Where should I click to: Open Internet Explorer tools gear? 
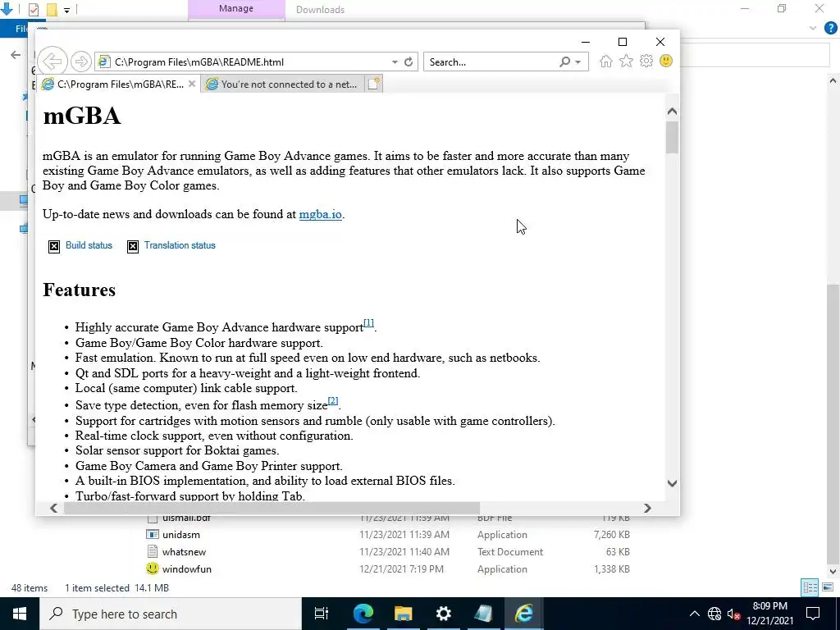point(646,61)
